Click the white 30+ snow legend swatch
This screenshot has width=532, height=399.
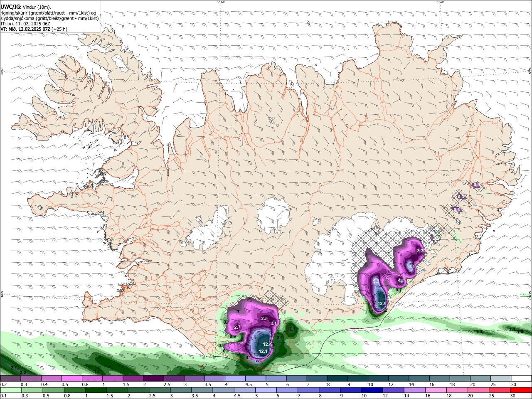click(521, 379)
